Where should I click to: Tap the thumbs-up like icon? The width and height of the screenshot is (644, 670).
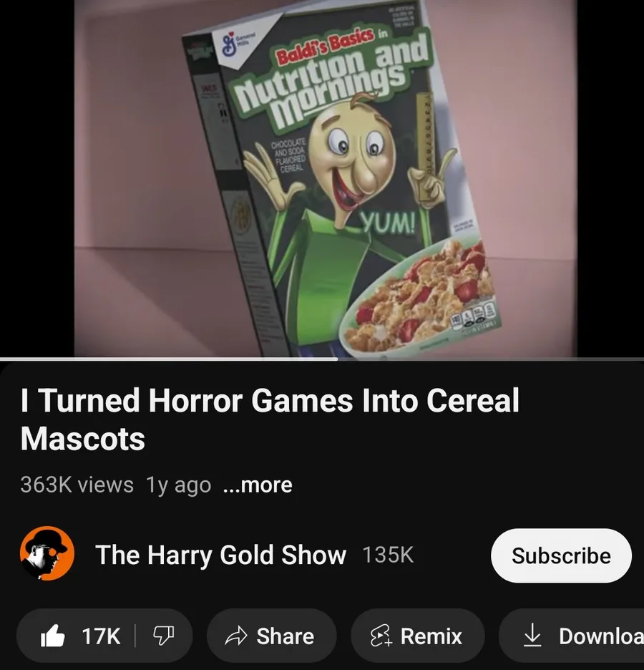click(x=52, y=636)
